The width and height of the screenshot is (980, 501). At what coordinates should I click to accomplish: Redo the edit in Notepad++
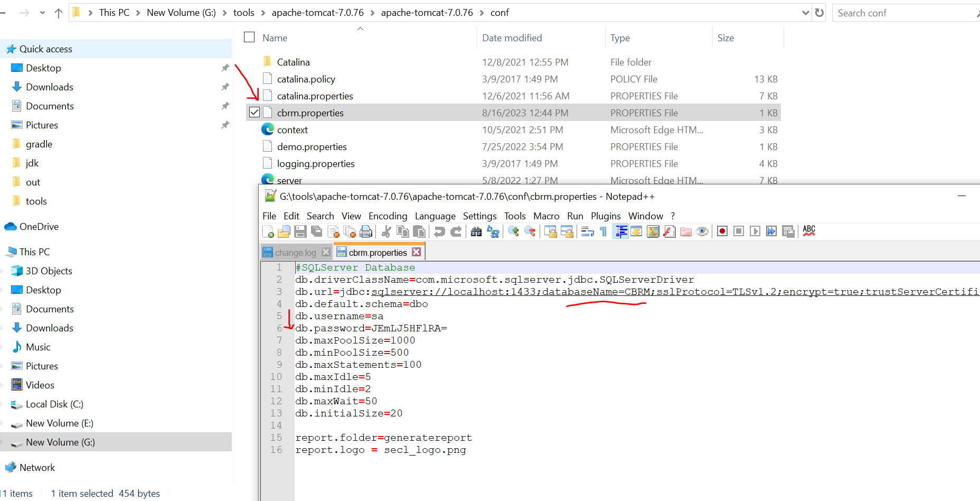click(x=456, y=231)
